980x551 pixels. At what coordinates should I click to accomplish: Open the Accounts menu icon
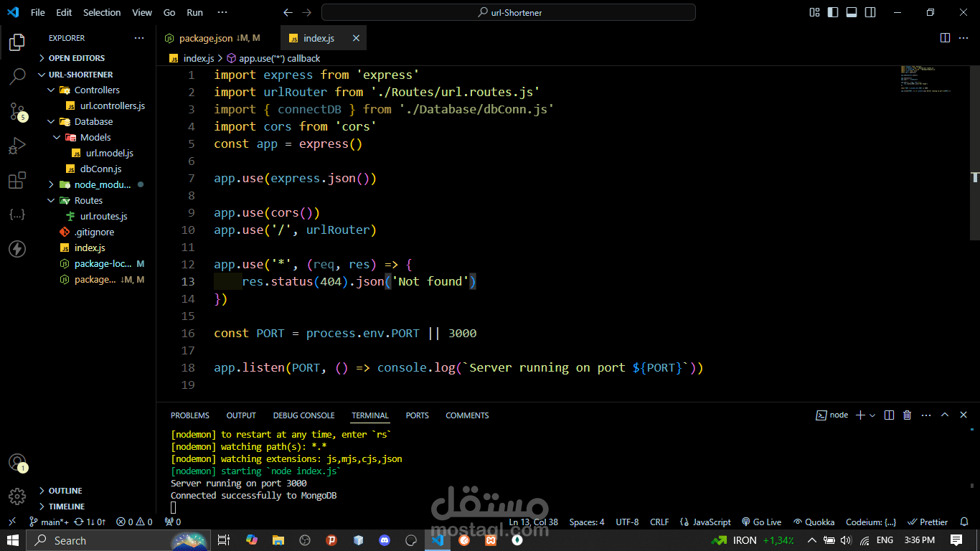[17, 463]
